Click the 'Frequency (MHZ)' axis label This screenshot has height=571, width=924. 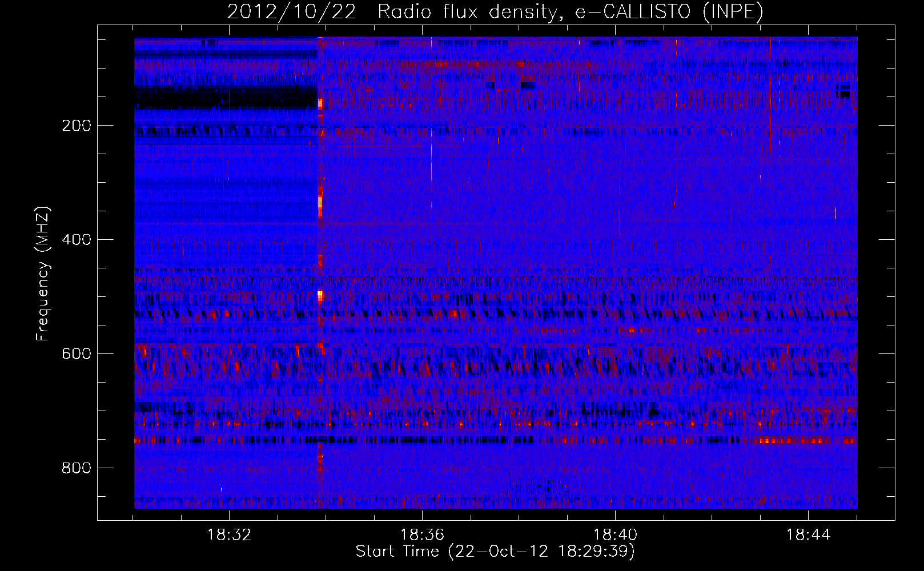pos(43,274)
